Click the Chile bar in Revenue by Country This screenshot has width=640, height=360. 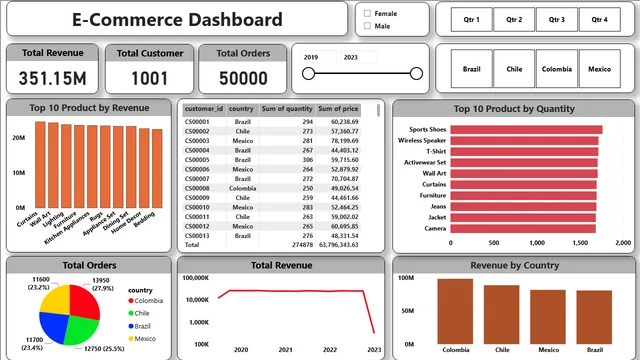tap(502, 315)
